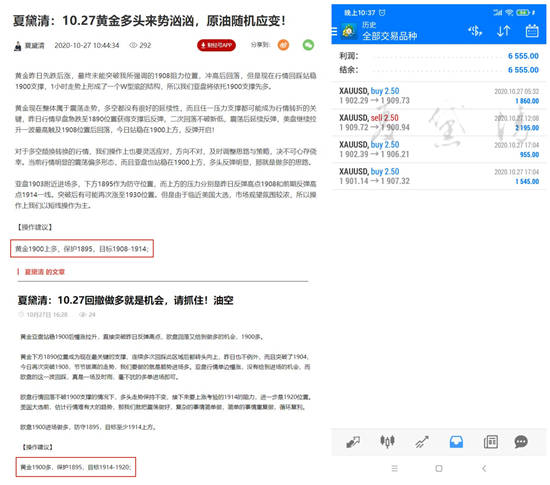Click the second article's posting time
Image resolution: width=550 pixels, height=485 pixels.
click(x=47, y=315)
